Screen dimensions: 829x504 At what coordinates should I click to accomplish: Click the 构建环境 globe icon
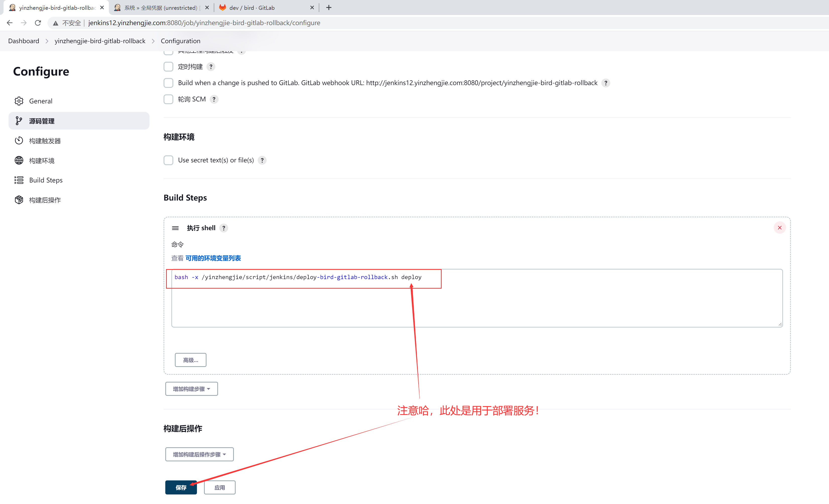(19, 160)
